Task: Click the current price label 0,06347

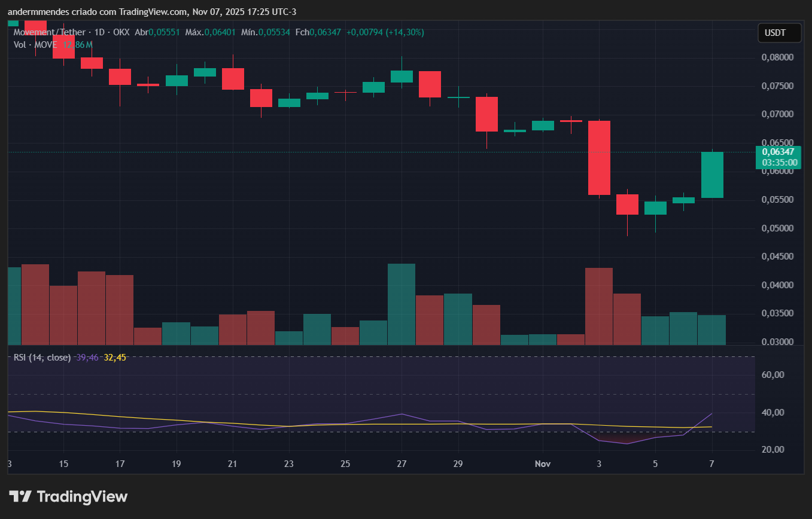Action: tap(778, 153)
